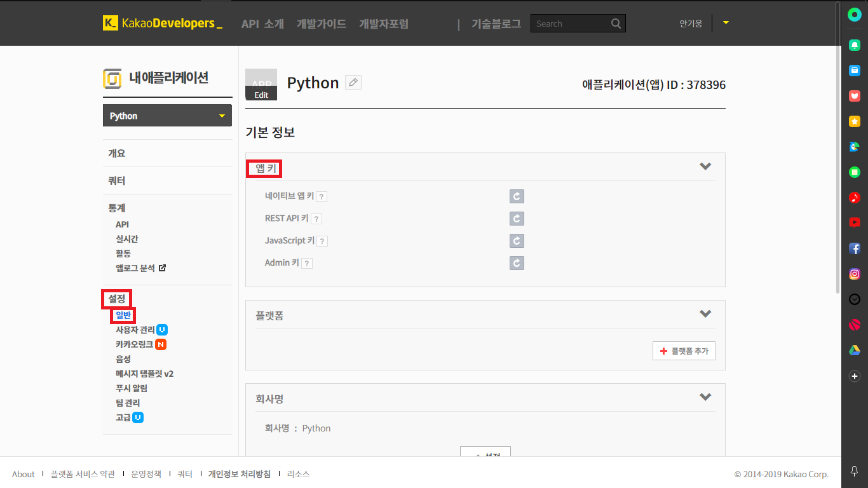Click the 내 애플리케이션 header icon
Screen dimensions: 868x488
[112, 78]
